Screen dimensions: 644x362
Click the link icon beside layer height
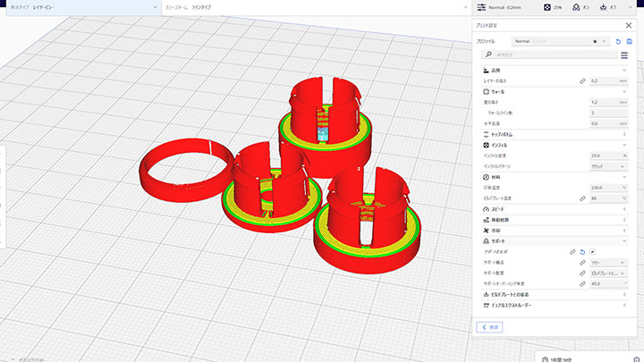click(582, 81)
